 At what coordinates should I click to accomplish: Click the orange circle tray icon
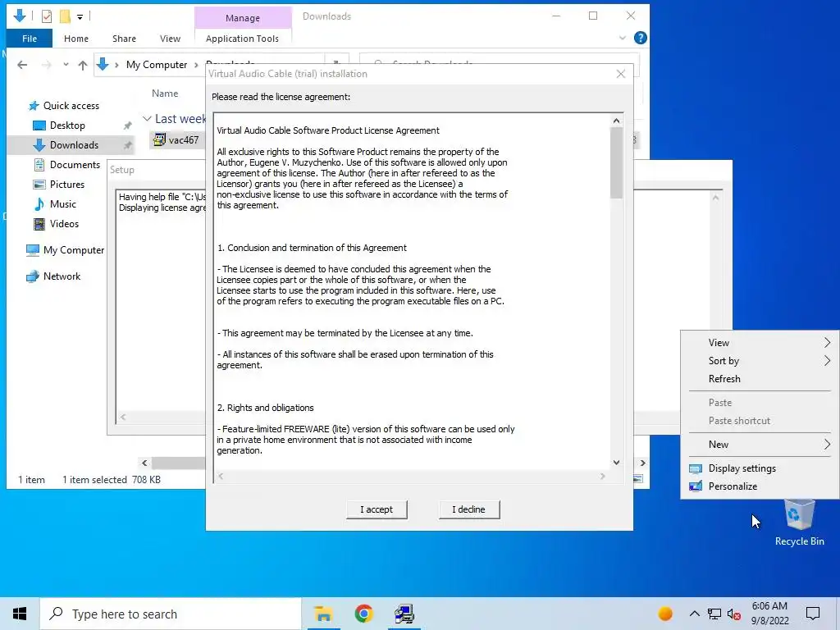(x=664, y=614)
